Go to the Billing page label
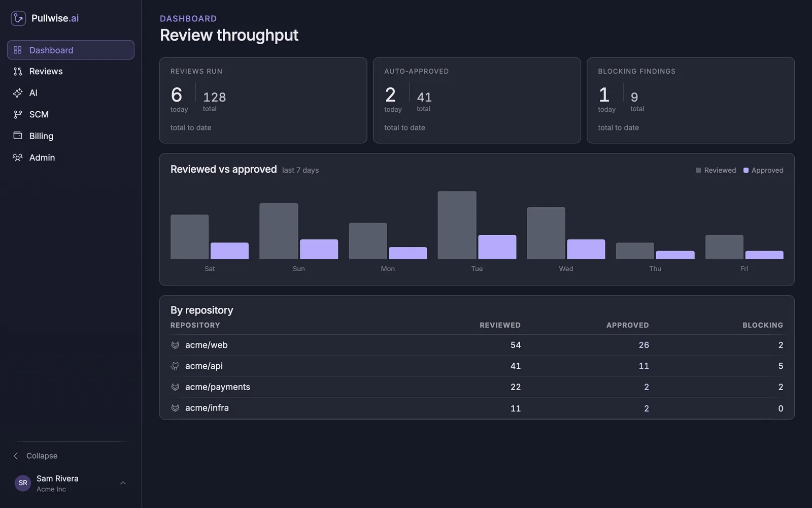 coord(41,136)
